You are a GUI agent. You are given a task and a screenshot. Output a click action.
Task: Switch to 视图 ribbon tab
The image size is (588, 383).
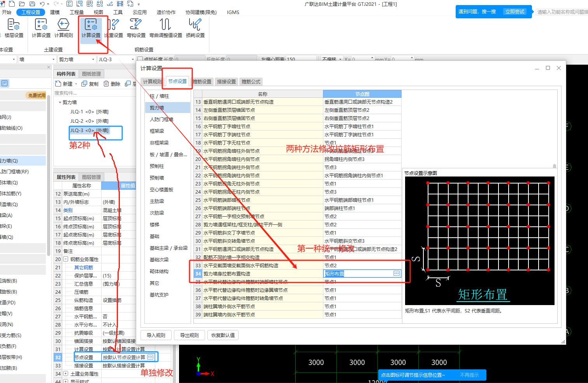point(98,12)
